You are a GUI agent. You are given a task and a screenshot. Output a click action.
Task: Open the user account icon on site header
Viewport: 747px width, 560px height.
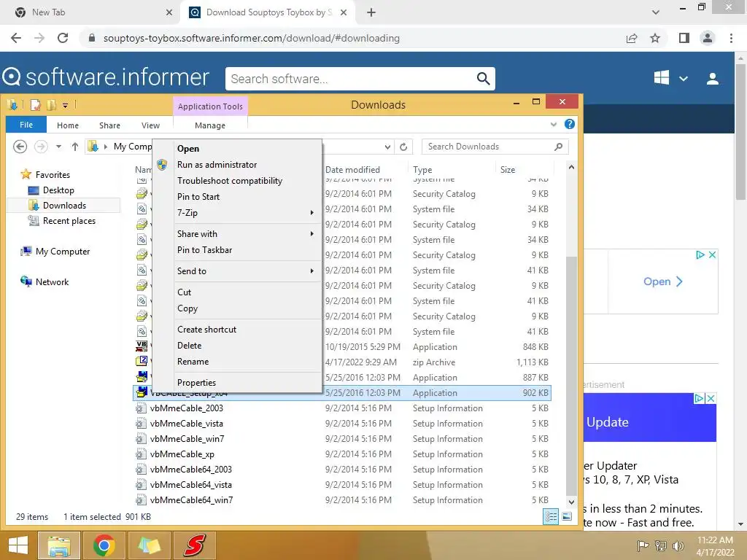click(713, 79)
